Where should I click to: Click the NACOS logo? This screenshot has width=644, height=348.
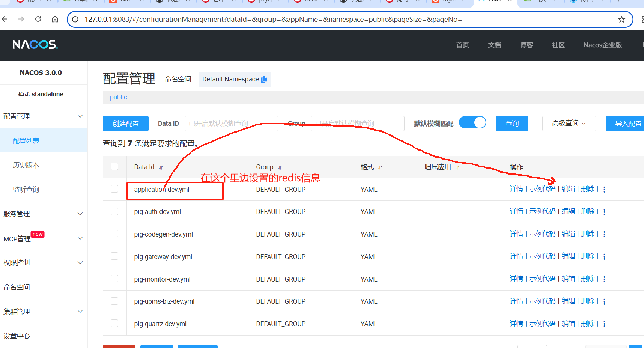[35, 45]
